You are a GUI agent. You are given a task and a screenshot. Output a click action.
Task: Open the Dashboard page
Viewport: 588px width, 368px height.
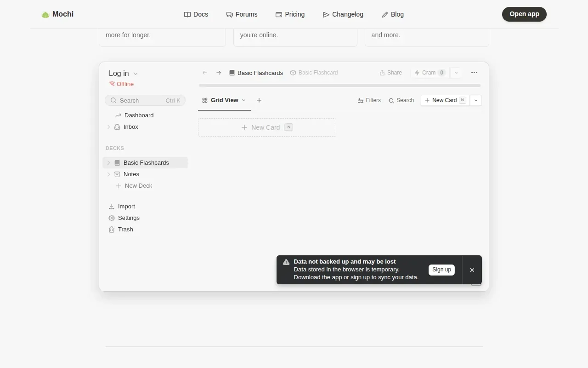coord(146,115)
